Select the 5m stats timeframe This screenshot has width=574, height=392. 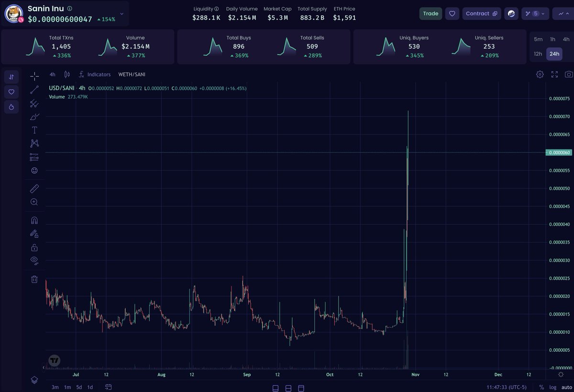[x=538, y=39]
